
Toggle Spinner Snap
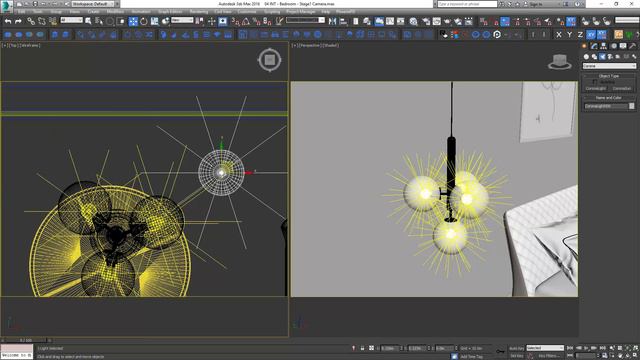pyautogui.click(x=267, y=21)
